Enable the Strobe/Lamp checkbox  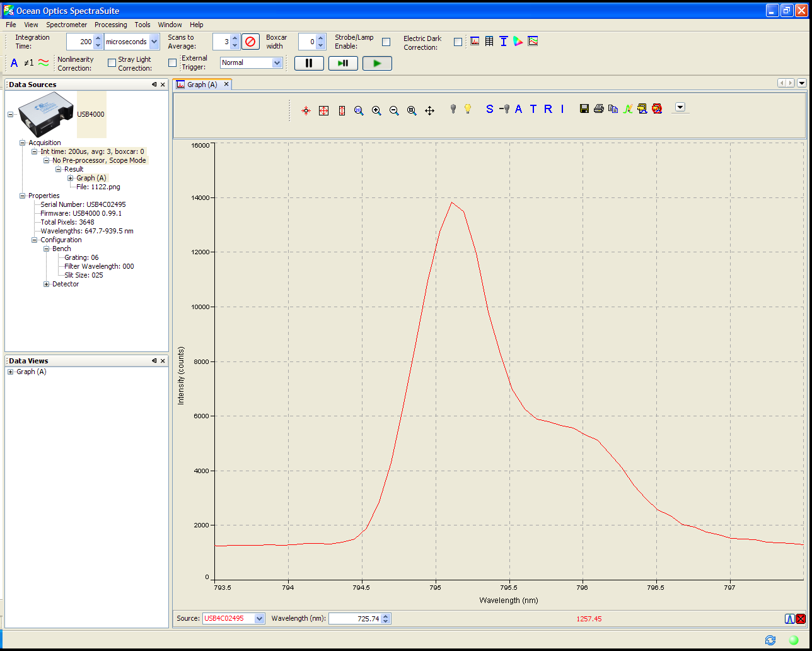(386, 42)
